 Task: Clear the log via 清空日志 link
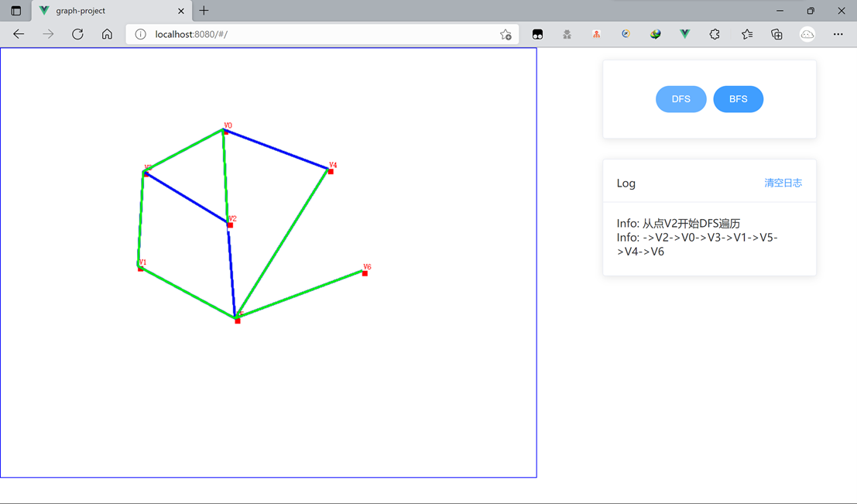pos(783,183)
